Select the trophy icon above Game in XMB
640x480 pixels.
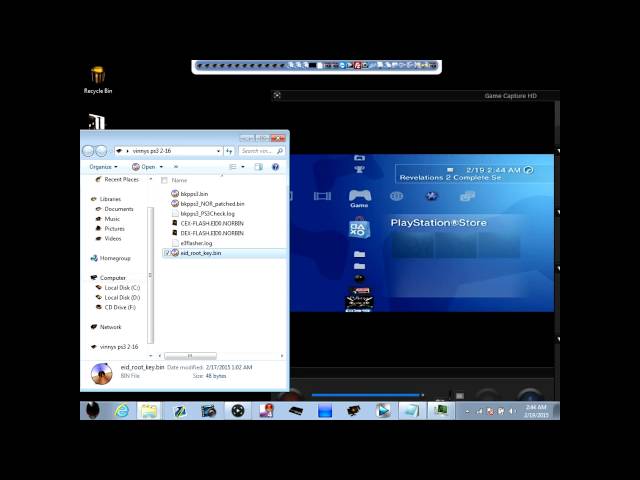coord(359,169)
